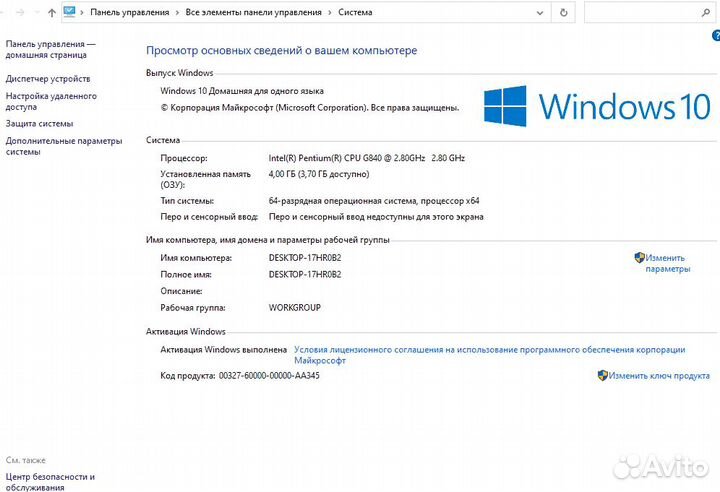Click the computer icon in address bar

[x=69, y=12]
